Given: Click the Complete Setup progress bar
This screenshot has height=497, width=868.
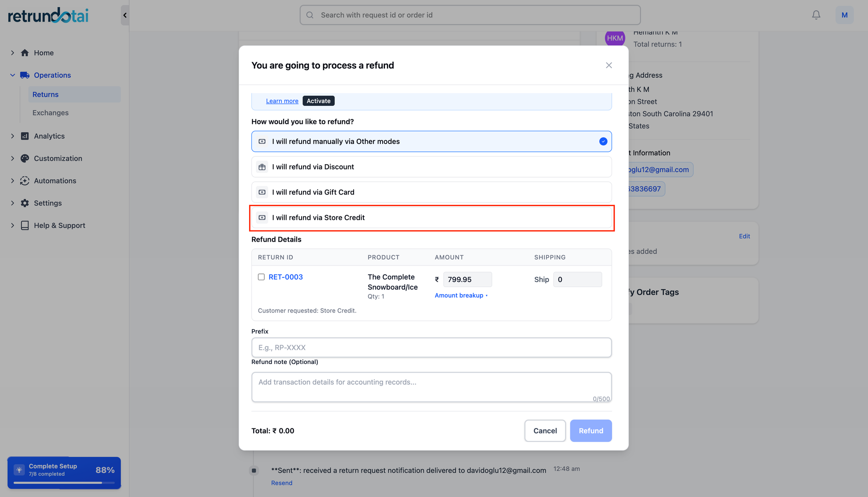Looking at the screenshot, I should pyautogui.click(x=64, y=482).
